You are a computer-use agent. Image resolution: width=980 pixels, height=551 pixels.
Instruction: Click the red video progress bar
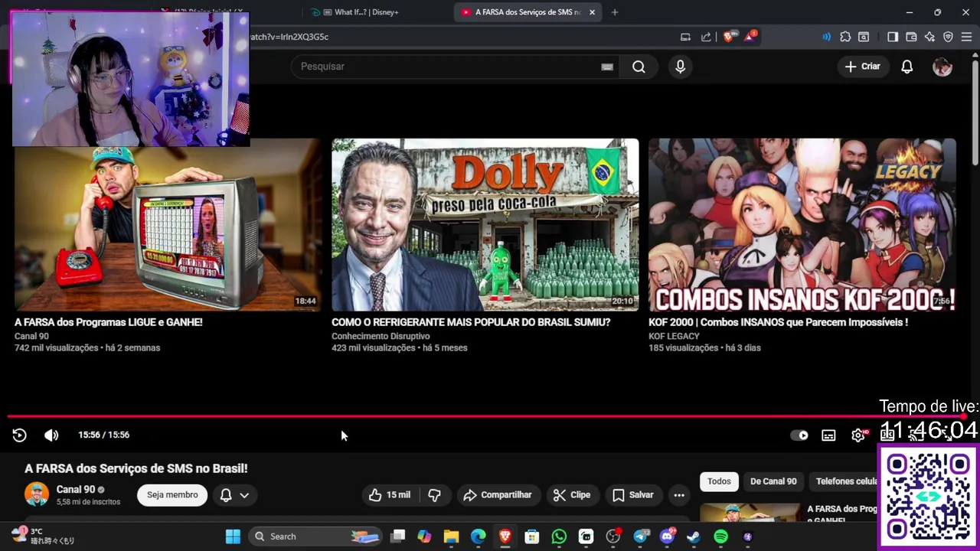486,416
